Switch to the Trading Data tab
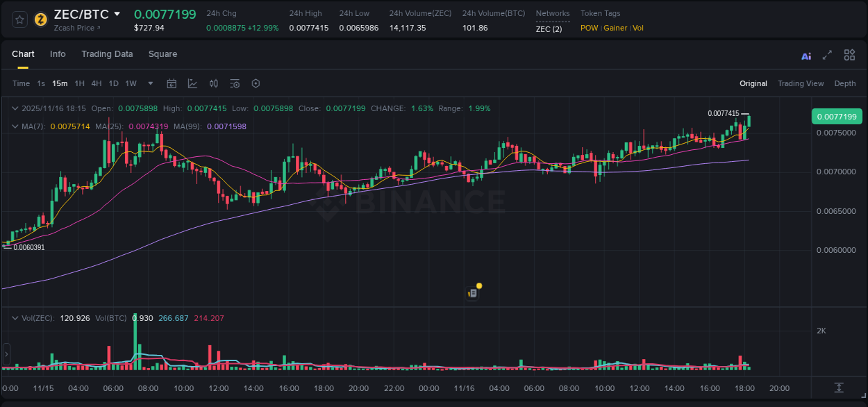The width and height of the screenshot is (868, 407). 108,53
